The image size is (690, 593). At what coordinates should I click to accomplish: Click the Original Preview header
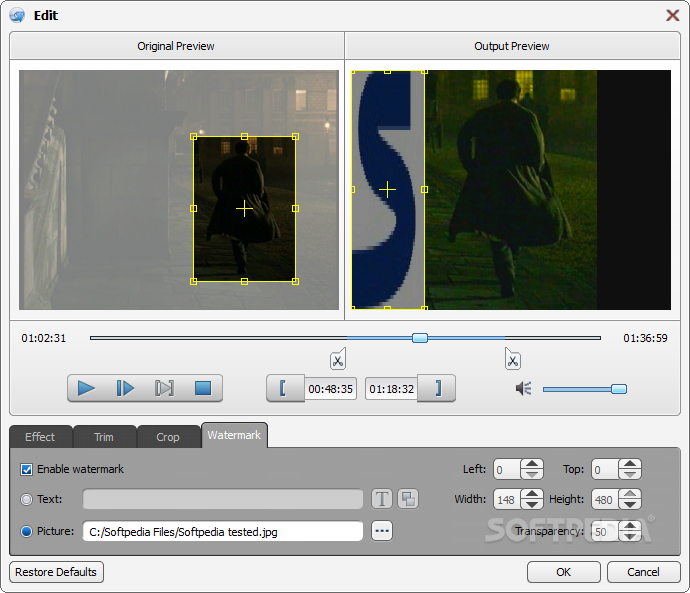[176, 46]
